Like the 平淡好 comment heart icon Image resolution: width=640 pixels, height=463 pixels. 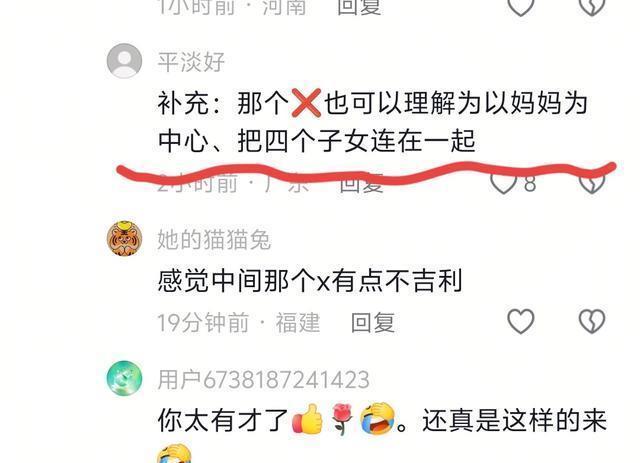[x=503, y=183]
